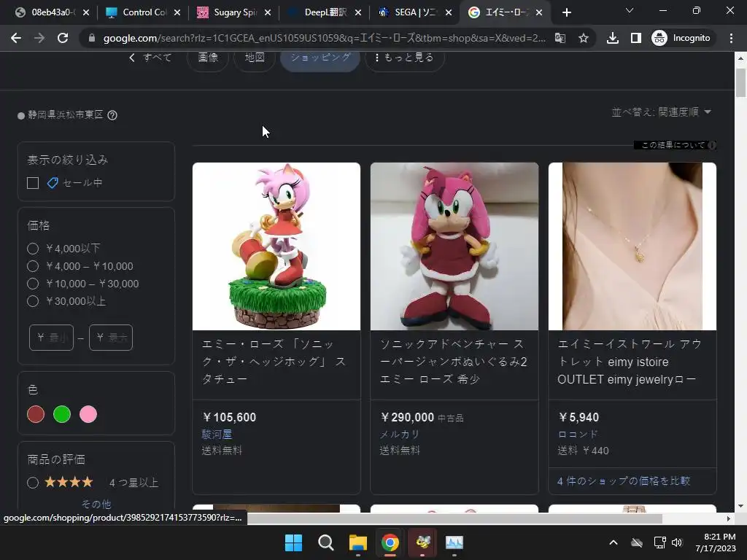
Task: Switch to the SEGA browser tab
Action: click(414, 13)
